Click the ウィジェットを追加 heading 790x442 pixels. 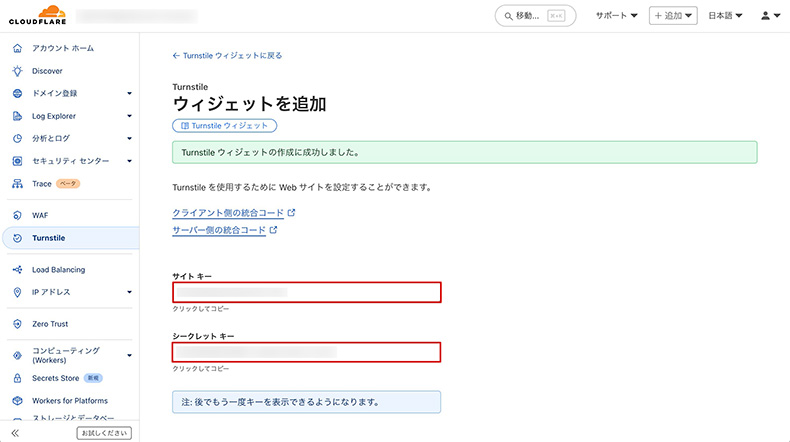pos(249,104)
